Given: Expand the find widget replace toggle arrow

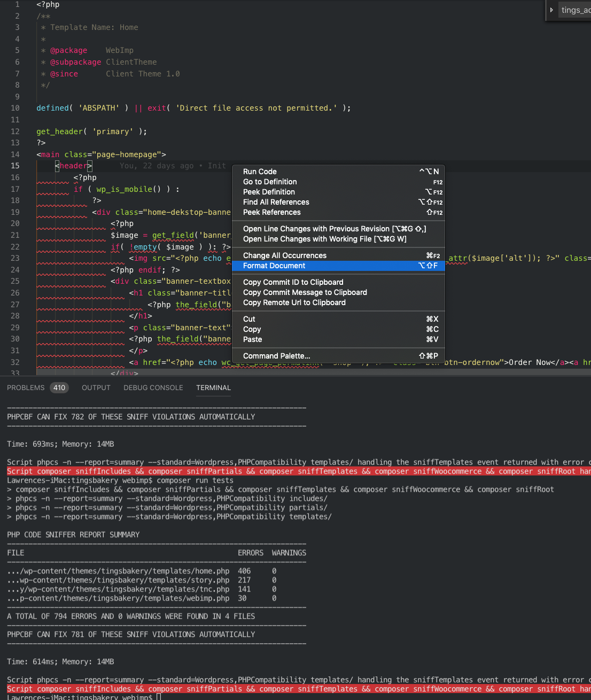Looking at the screenshot, I should [551, 10].
